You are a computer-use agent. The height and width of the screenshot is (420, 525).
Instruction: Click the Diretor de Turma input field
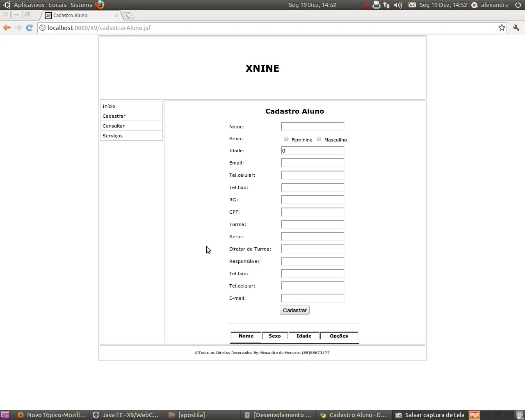(x=313, y=249)
